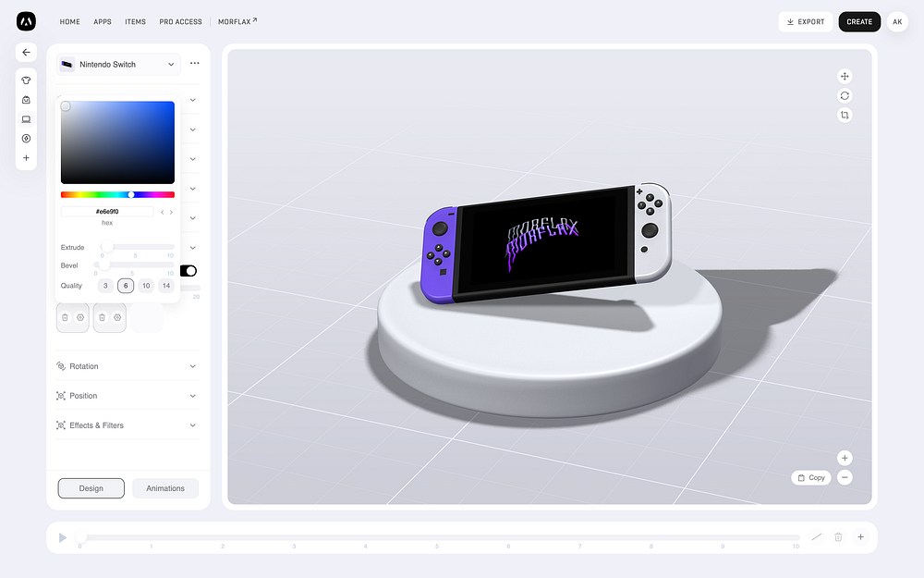Open the Nintendo Switch model dropdown
Viewport: 924px width, 578px height.
pos(119,65)
